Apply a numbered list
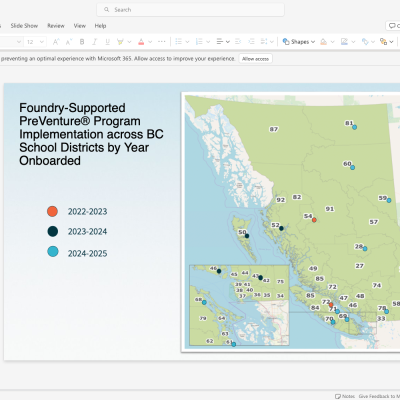400x400 pixels. 199,42
